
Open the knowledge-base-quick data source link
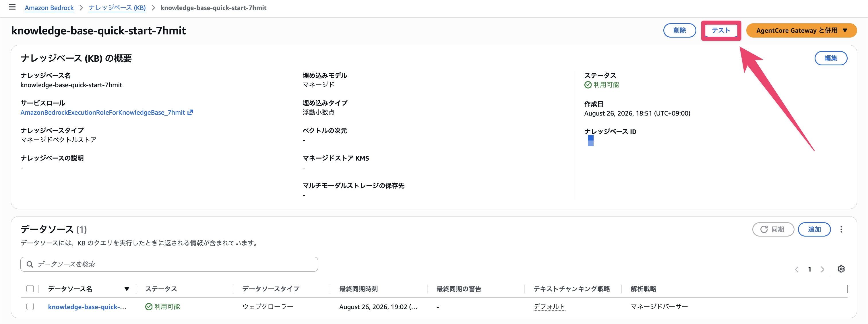click(x=87, y=307)
